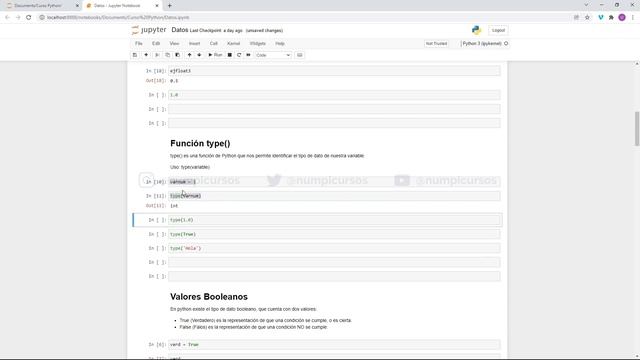Viewport: 640px width, 360px height.
Task: Restart kernel and run all cells icon
Action: [248, 55]
